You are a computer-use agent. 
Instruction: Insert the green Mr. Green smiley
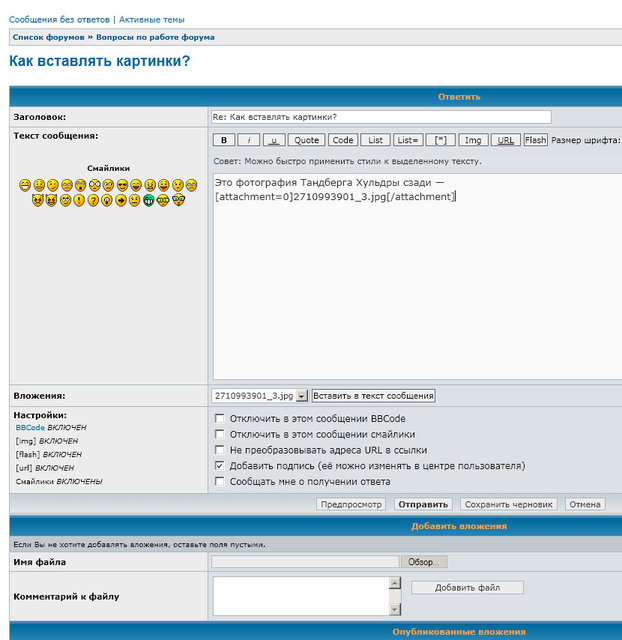[x=149, y=200]
